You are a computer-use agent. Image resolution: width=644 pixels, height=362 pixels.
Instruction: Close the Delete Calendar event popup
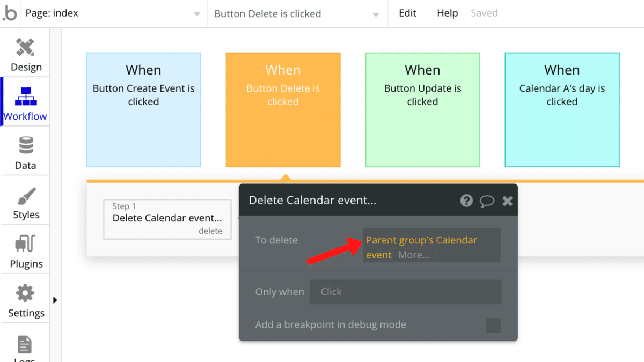click(507, 201)
